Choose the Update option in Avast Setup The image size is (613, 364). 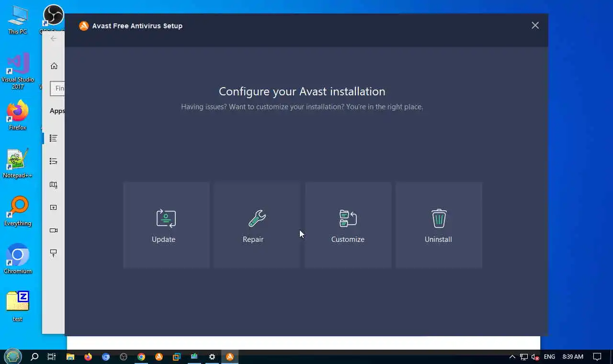tap(166, 225)
